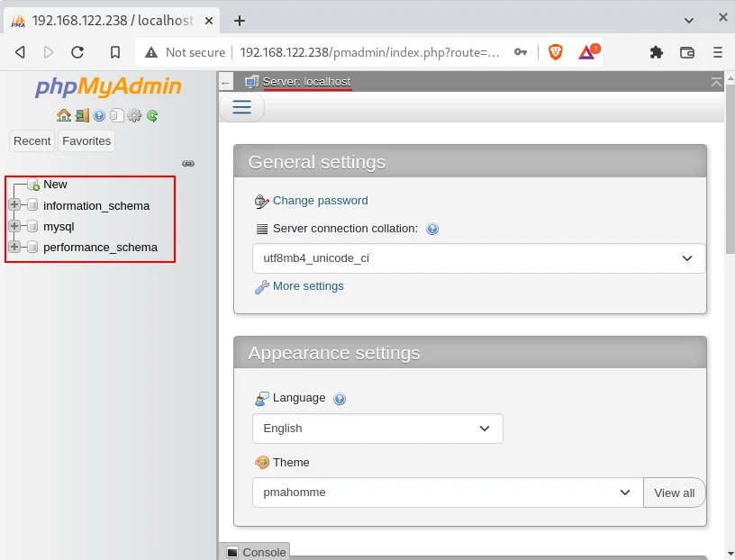This screenshot has width=735, height=560.
Task: Expand the performance_schema database node
Action: tap(14, 247)
